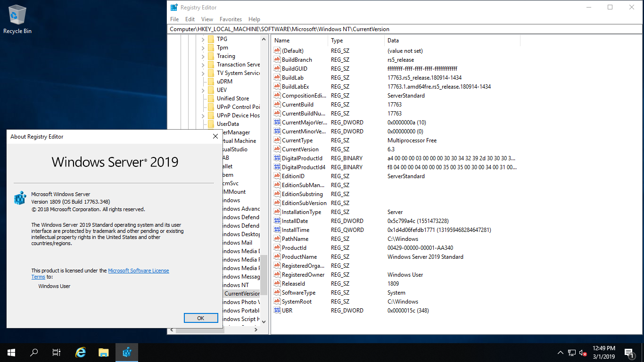Click the Type column header

tap(356, 41)
